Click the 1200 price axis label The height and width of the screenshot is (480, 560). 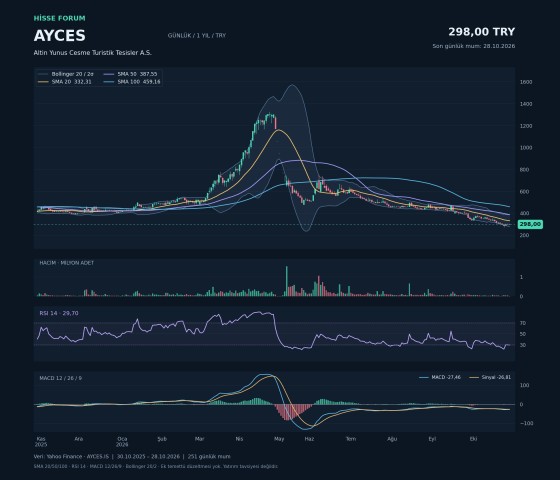tap(526, 126)
